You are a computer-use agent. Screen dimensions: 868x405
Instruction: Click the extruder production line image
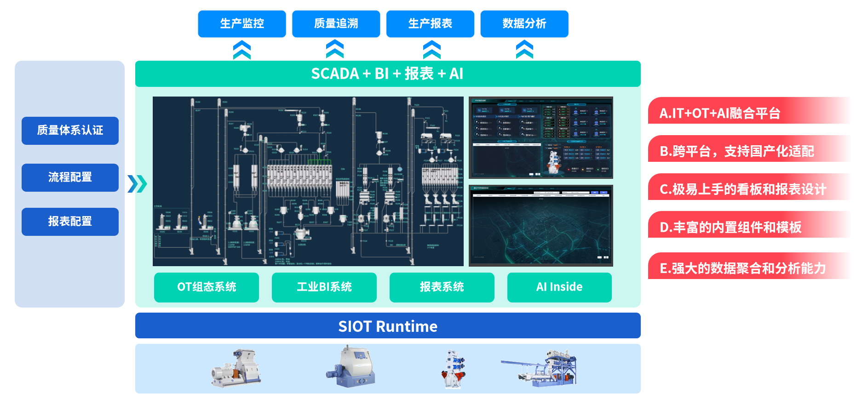(x=539, y=368)
